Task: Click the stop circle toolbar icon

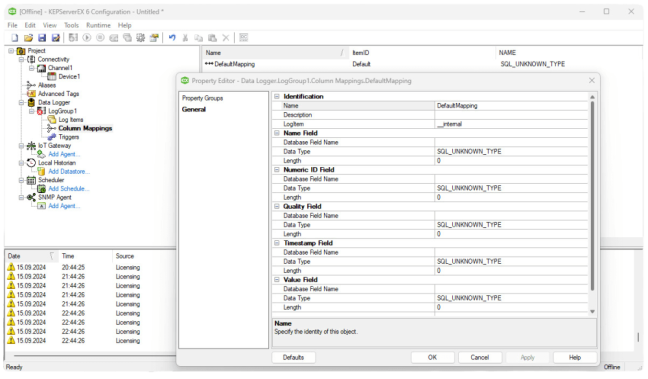Action: point(100,38)
